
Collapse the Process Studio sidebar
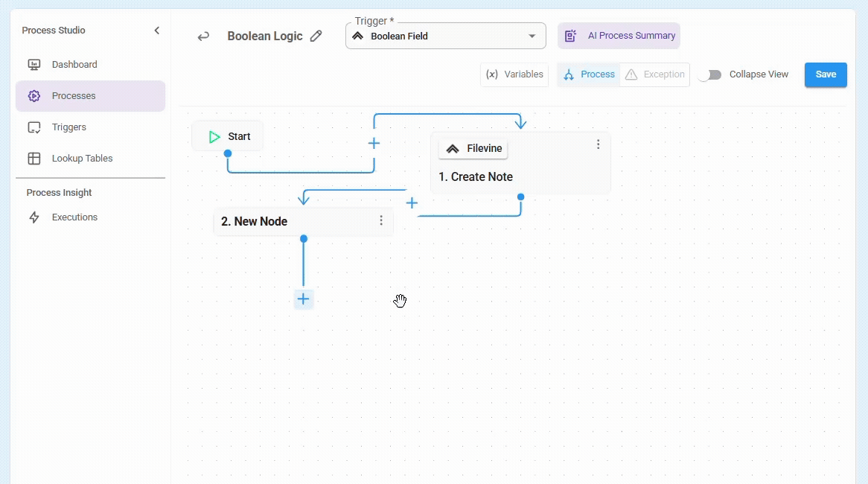point(156,31)
